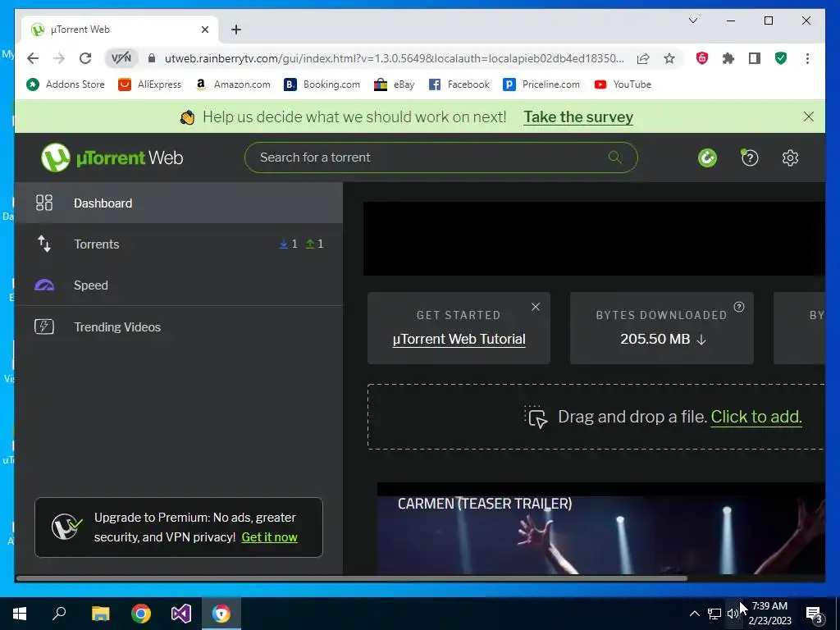
Task: Click the Bytes Downloaded info icon
Action: (x=739, y=307)
